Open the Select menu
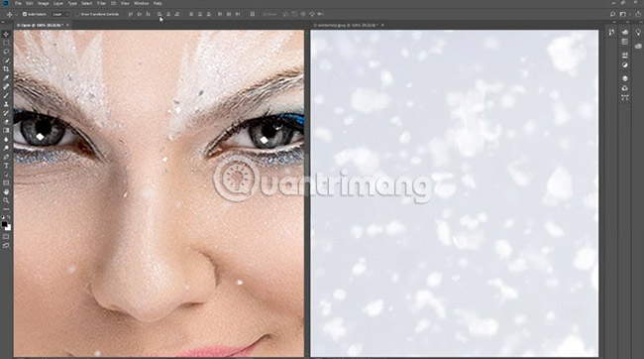 [x=86, y=3]
